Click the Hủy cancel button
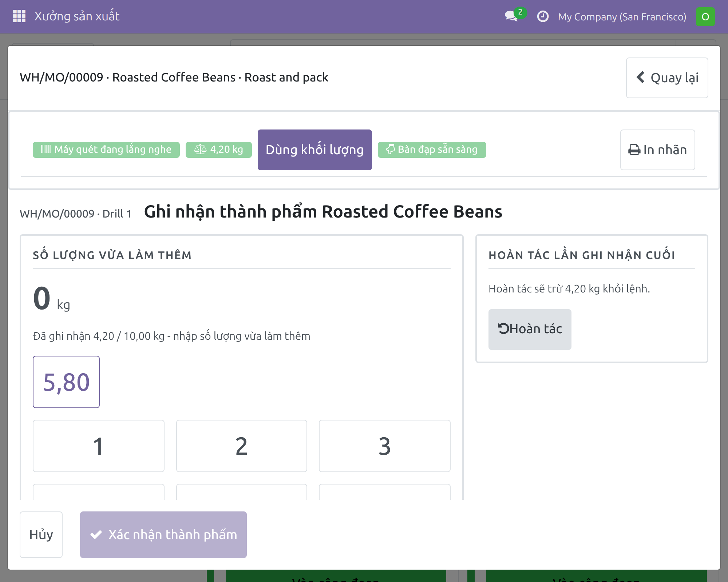The height and width of the screenshot is (582, 728). coord(41,535)
